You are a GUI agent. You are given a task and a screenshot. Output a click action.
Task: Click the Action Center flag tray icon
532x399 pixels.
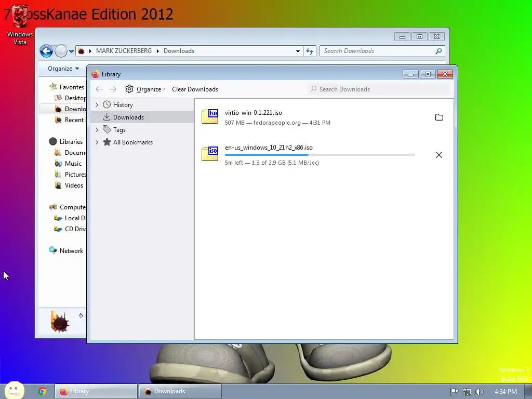pos(454,392)
